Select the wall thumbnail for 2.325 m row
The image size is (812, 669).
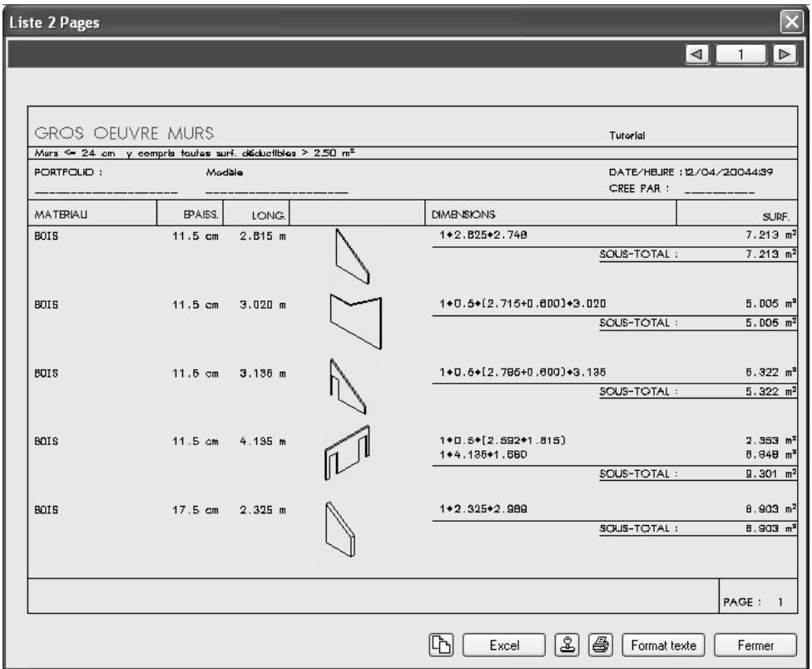pos(340,529)
